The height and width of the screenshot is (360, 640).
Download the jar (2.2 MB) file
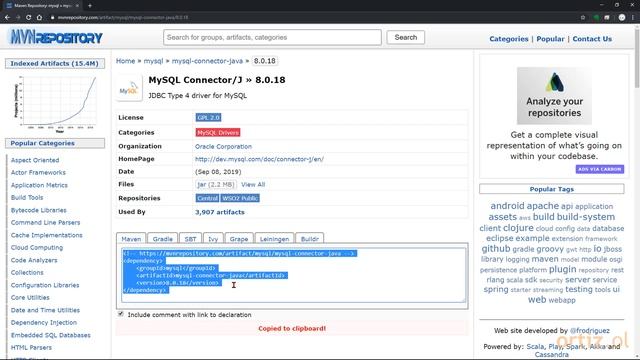coord(216,184)
